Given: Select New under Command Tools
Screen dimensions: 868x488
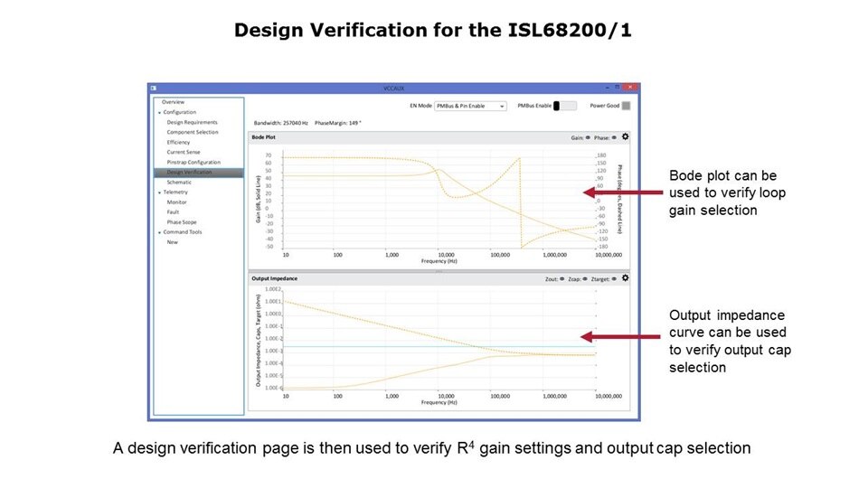Looking at the screenshot, I should coord(172,242).
